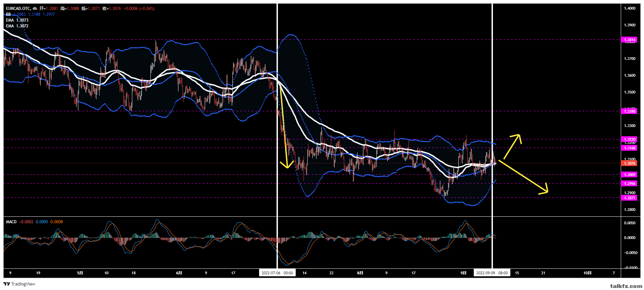The image size is (644, 290).
Task: Click the 19 date label on time axis
Action: click(38, 273)
